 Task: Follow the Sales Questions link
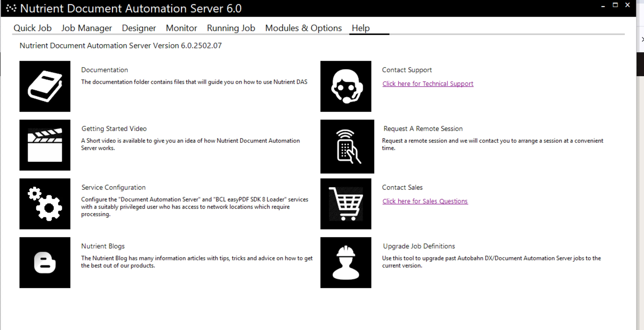tap(425, 201)
